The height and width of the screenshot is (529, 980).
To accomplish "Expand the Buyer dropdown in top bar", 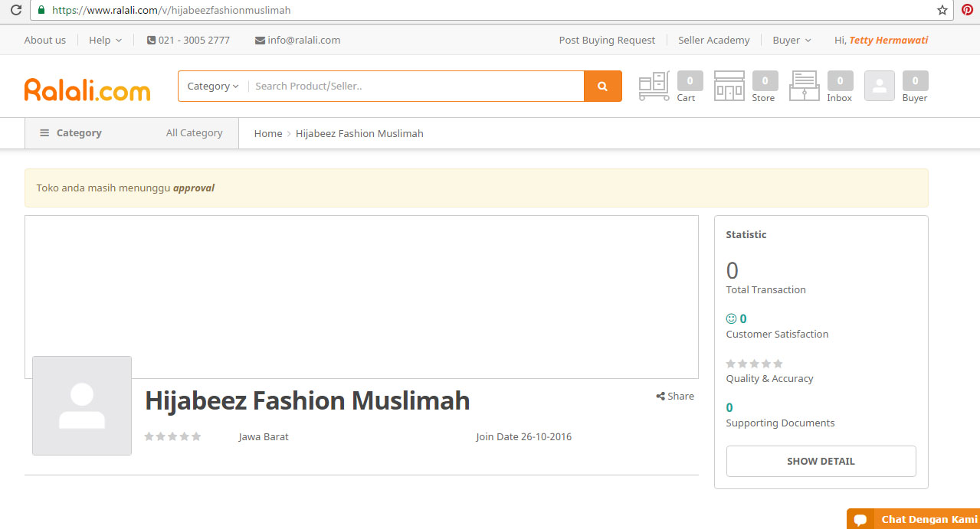I will (x=792, y=40).
